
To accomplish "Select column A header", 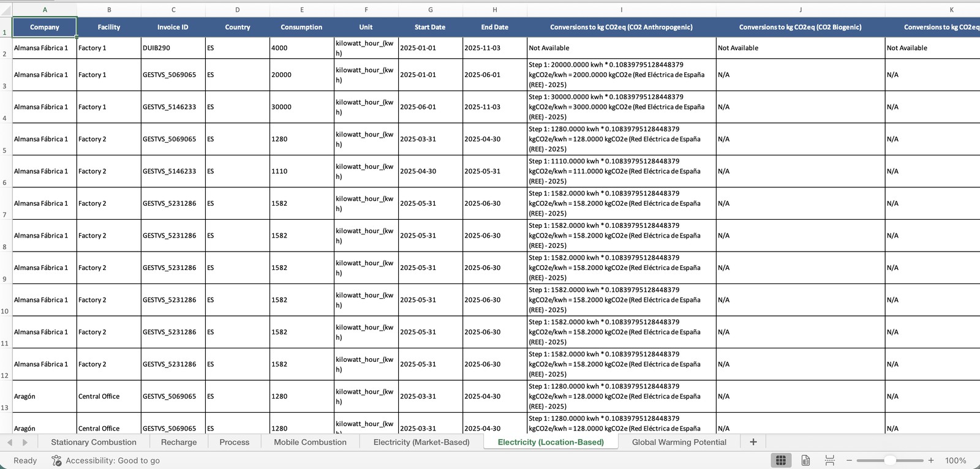I will [x=45, y=10].
